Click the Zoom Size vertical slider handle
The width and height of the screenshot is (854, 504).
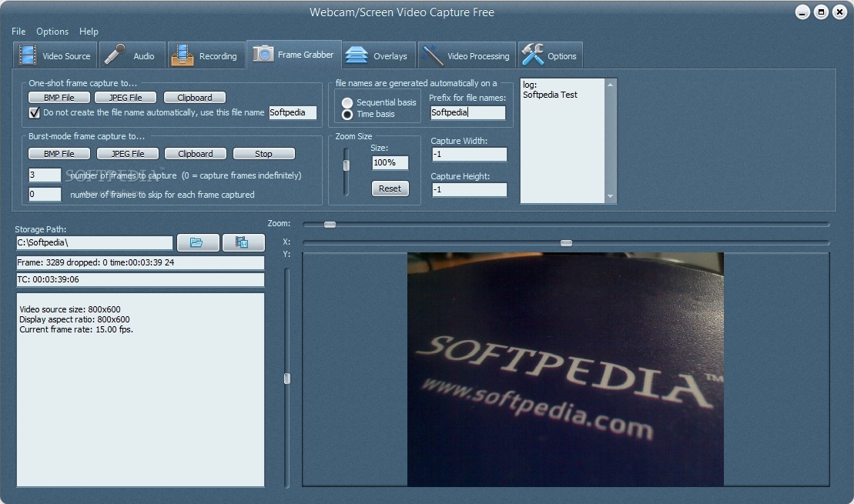(x=346, y=165)
